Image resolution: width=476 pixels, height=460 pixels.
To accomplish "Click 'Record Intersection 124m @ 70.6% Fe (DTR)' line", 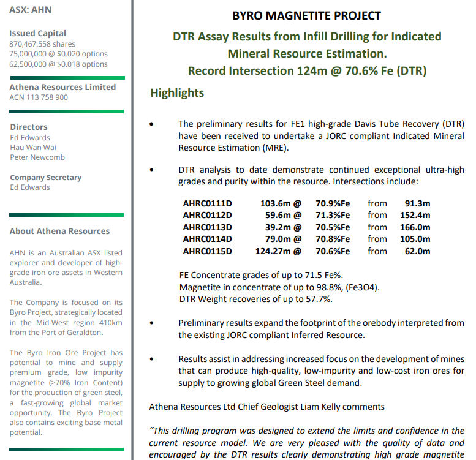I will pos(307,70).
